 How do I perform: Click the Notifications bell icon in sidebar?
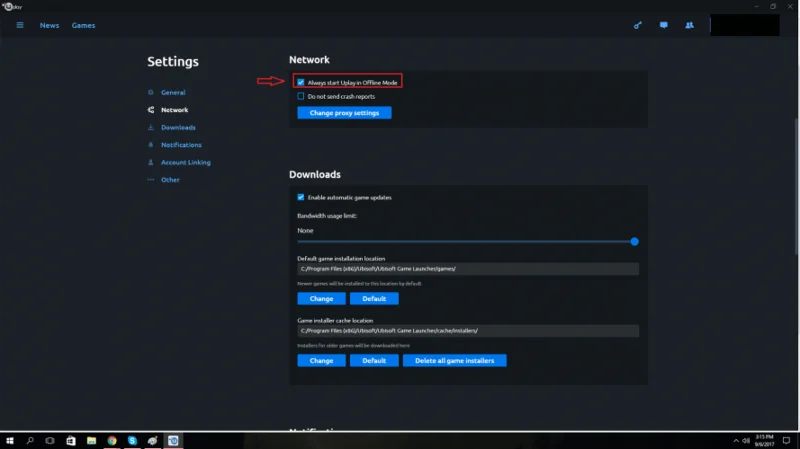point(151,144)
